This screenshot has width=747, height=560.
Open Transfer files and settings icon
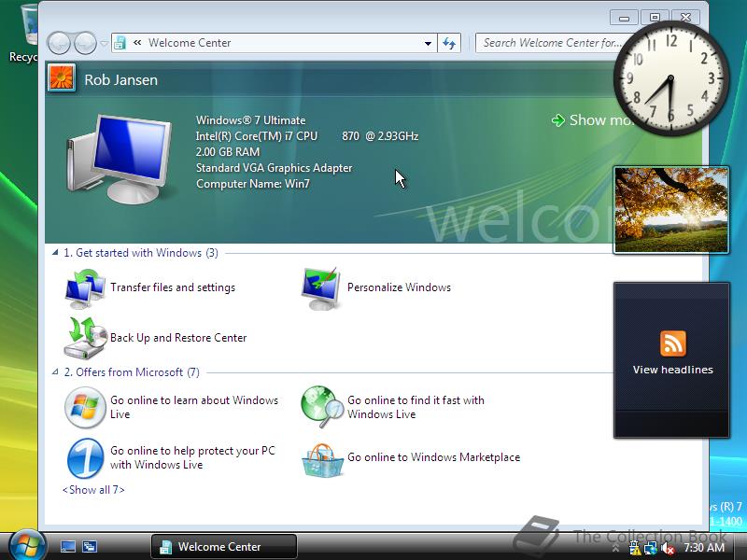tap(85, 288)
